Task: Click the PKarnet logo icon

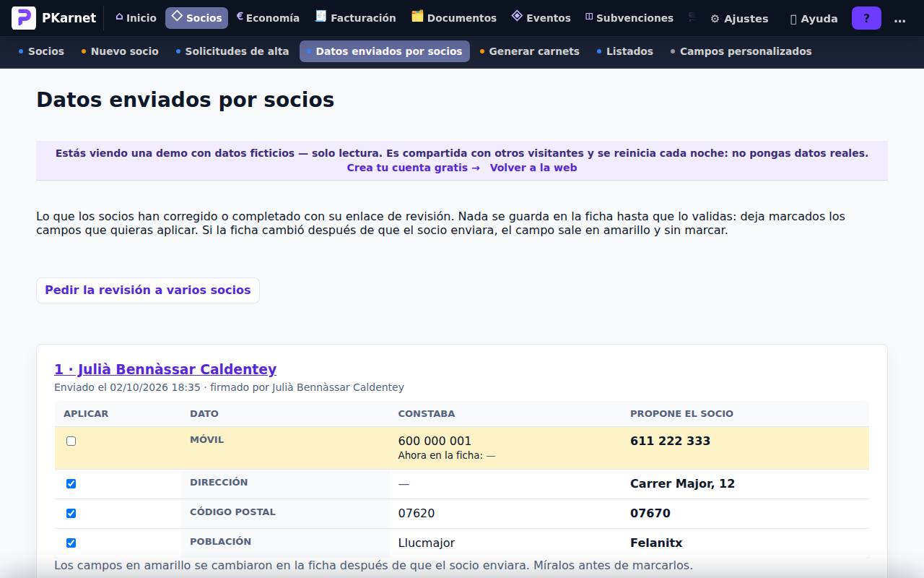Action: [x=23, y=18]
